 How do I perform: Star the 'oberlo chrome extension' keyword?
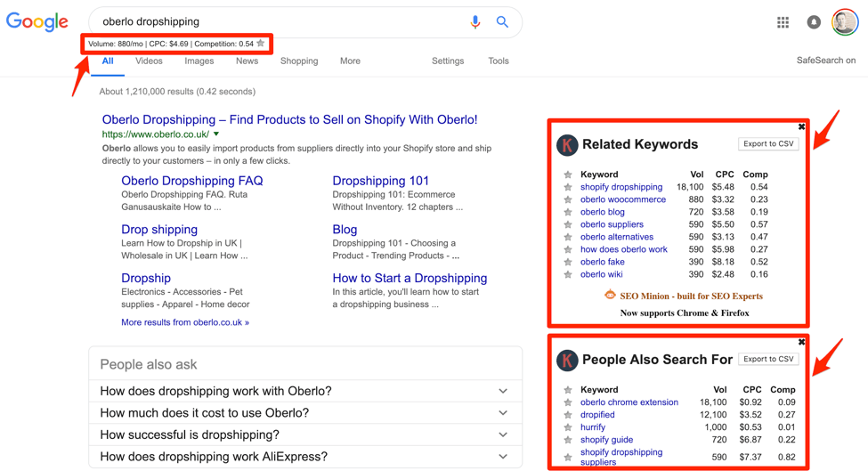pos(568,402)
